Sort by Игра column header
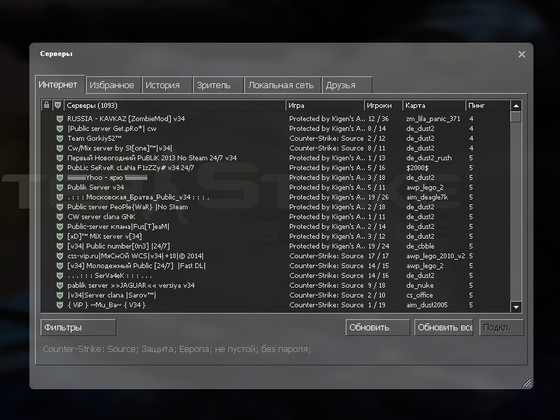Viewport: 560px width, 420px height. coord(325,105)
